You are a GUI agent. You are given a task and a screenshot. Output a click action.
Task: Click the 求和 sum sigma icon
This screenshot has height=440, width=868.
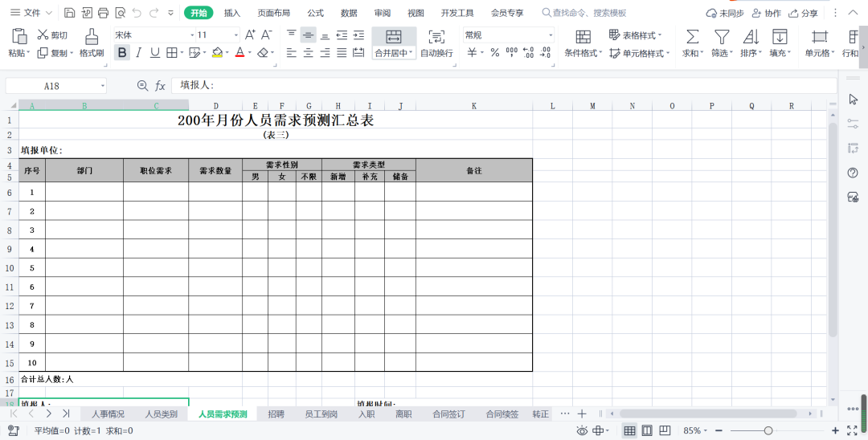[692, 37]
